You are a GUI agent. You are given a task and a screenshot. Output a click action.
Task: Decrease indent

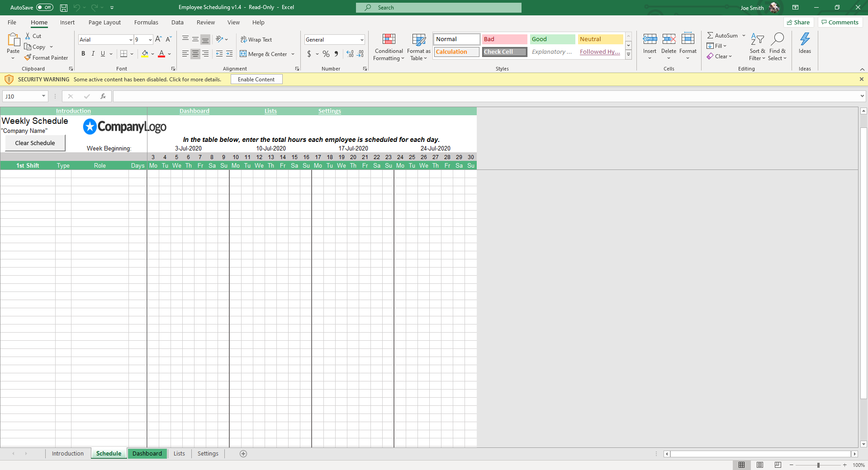(219, 54)
